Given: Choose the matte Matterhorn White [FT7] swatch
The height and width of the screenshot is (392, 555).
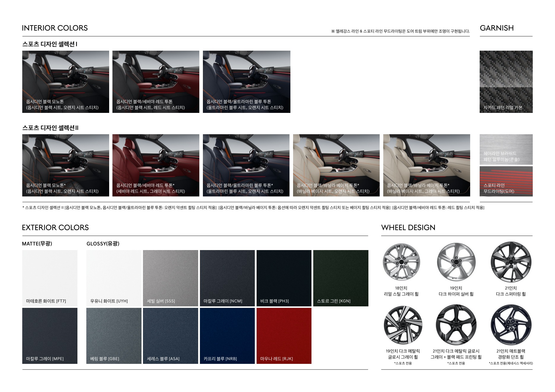Looking at the screenshot, I should click(50, 278).
